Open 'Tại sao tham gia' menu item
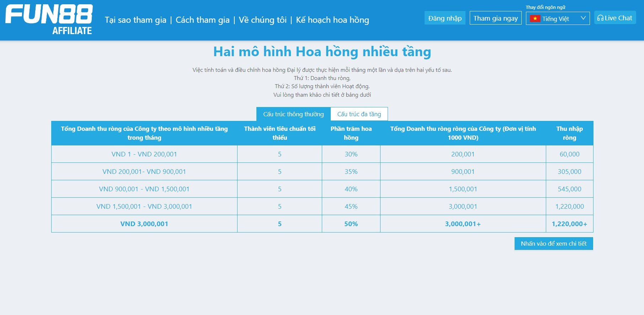 tap(135, 20)
